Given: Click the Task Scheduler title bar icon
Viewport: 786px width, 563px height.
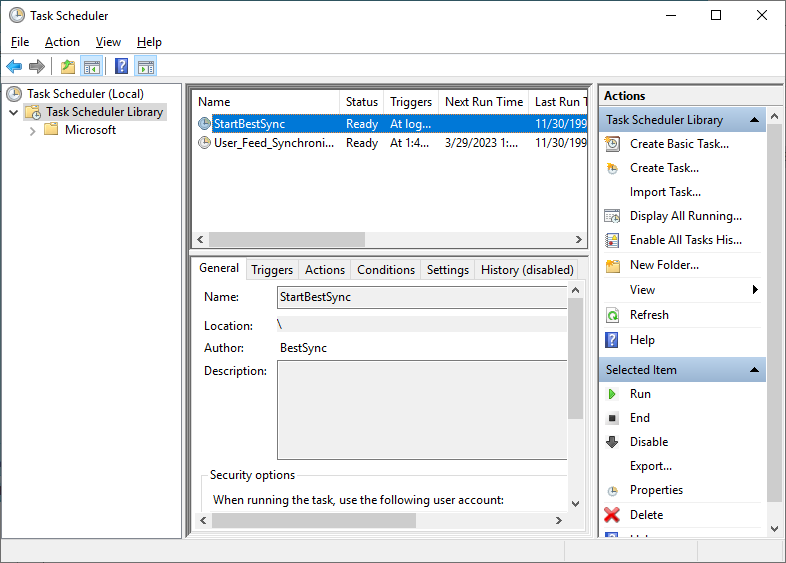Looking at the screenshot, I should click(x=17, y=15).
